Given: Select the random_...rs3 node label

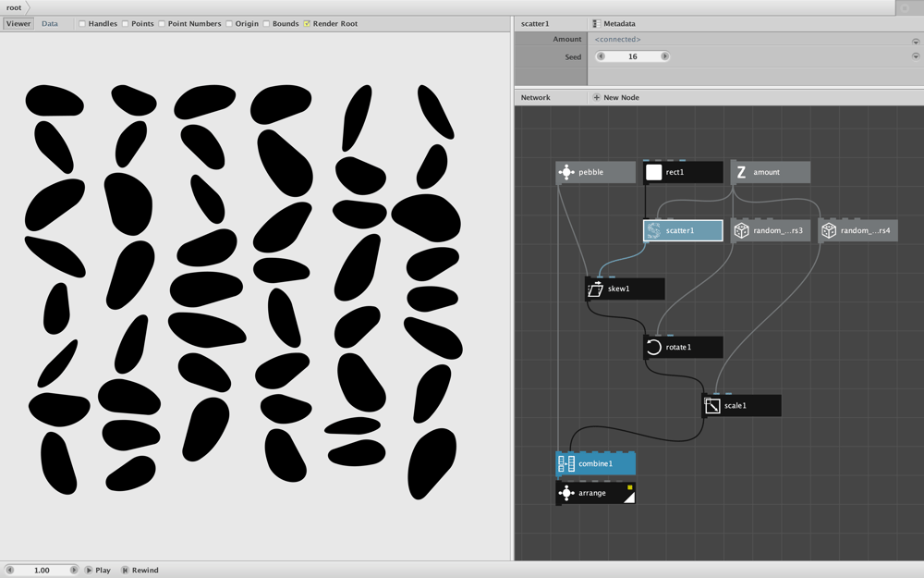Looking at the screenshot, I should click(778, 230).
